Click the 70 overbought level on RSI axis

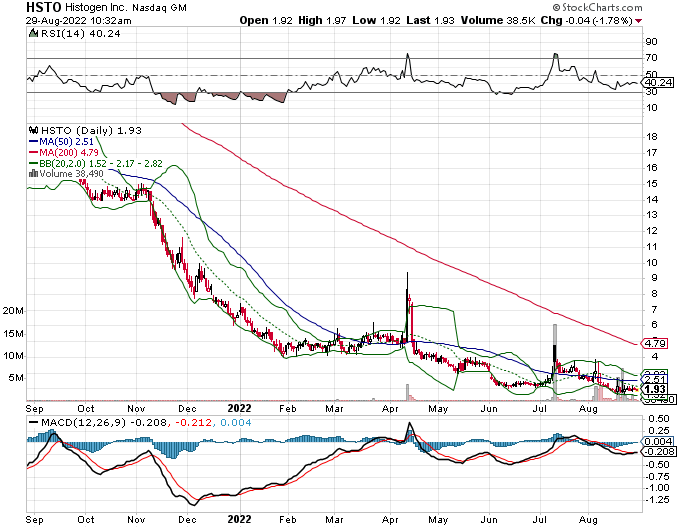tap(652, 58)
